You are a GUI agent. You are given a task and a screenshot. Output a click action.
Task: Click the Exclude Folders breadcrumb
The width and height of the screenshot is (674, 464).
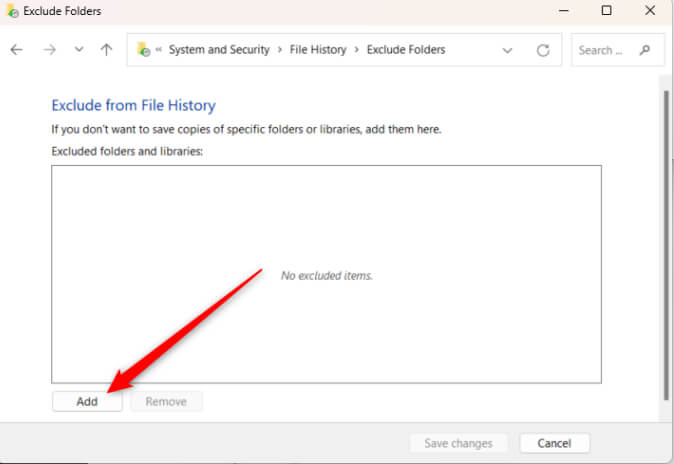pos(406,50)
